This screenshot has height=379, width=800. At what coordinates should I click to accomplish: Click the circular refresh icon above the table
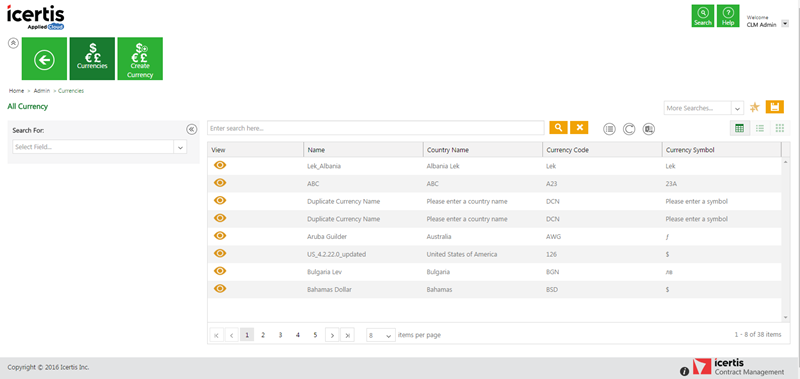point(629,129)
